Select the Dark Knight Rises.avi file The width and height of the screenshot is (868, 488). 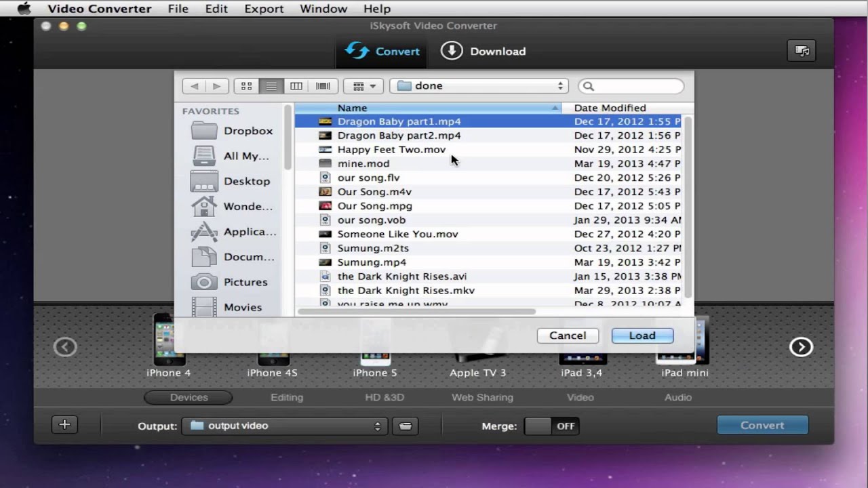[x=488, y=277]
